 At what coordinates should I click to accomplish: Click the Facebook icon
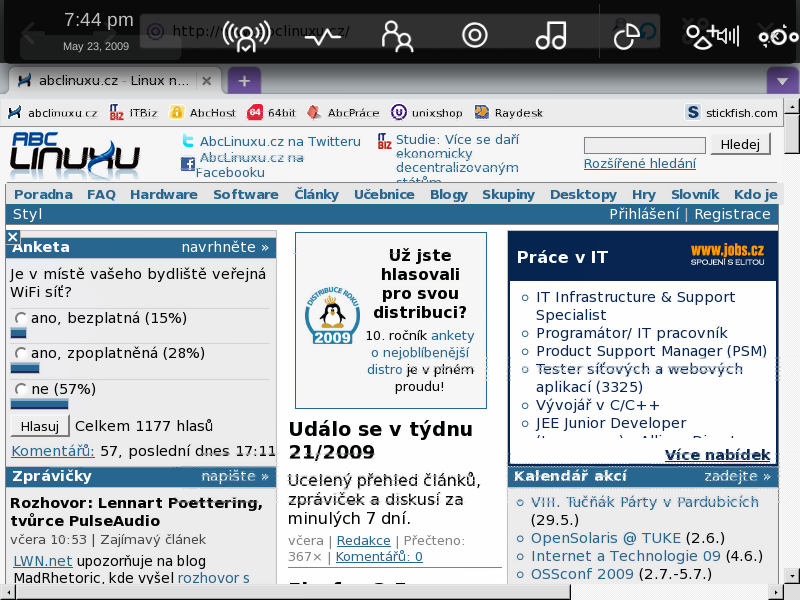188,163
